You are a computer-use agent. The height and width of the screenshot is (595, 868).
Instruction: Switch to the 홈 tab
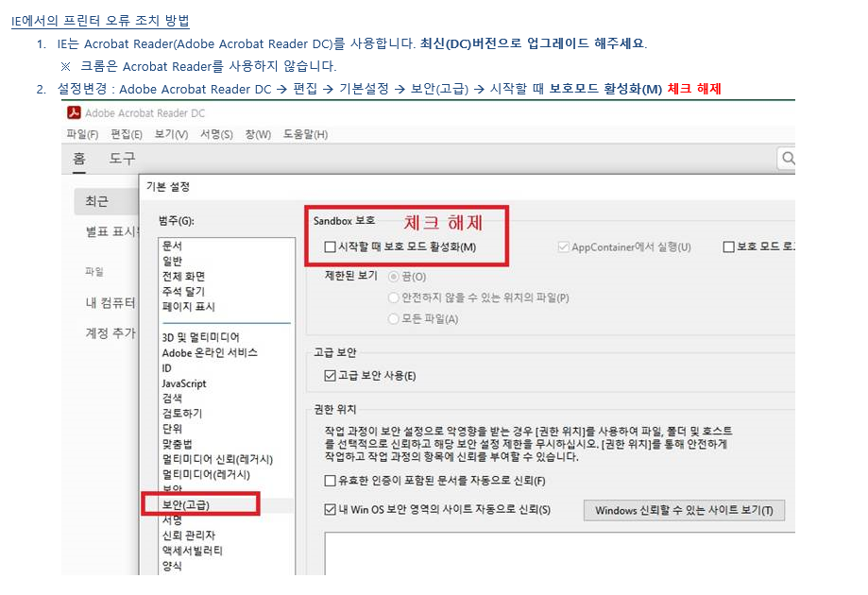(80, 158)
